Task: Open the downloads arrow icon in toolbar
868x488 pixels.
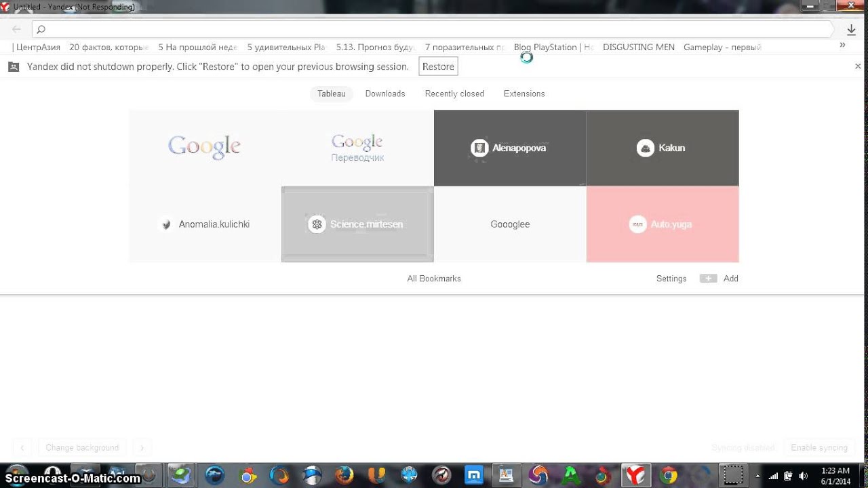Action: coord(852,29)
